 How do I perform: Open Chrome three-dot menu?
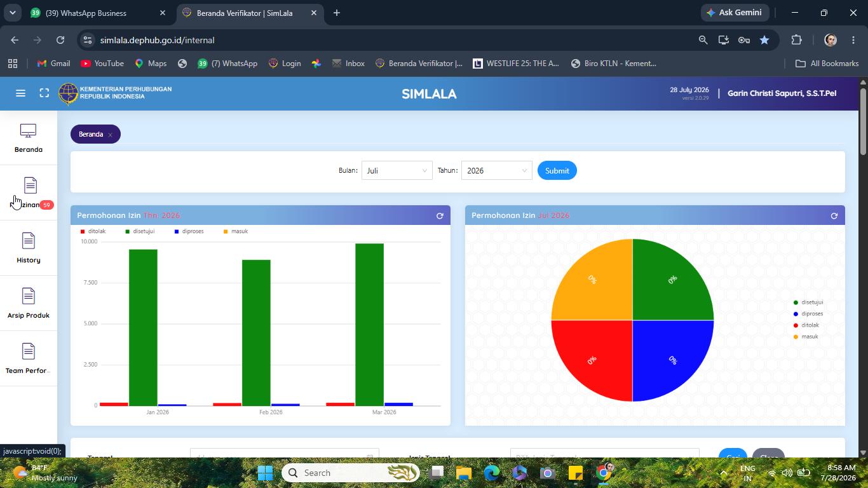[x=853, y=40]
